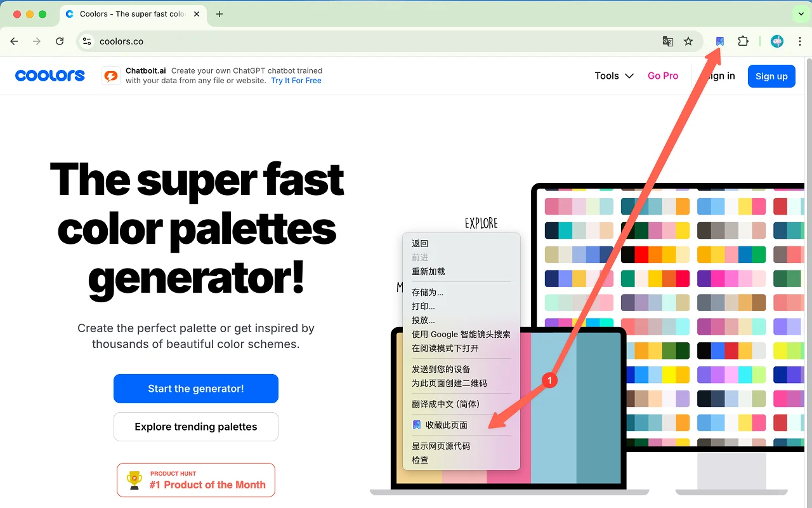Select the Coolors browser tab

[133, 14]
